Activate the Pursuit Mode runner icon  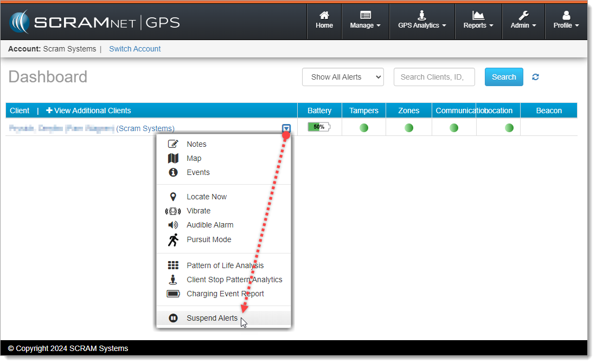click(173, 239)
